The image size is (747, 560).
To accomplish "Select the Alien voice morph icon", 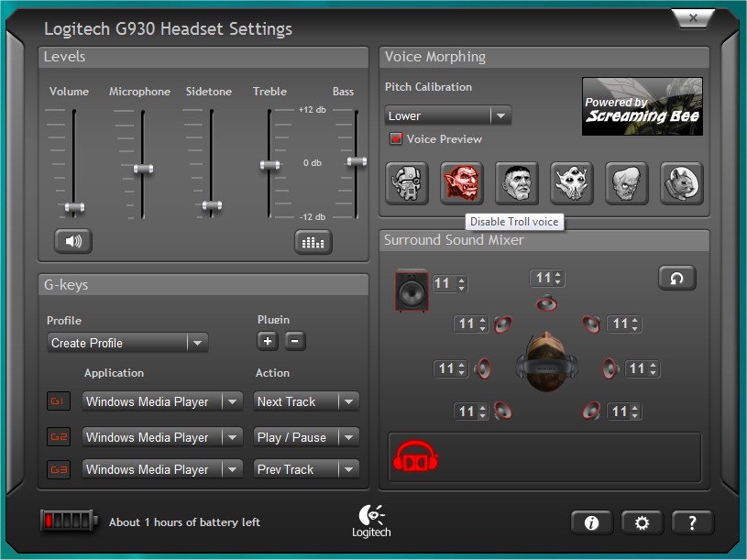I will pyautogui.click(x=572, y=183).
